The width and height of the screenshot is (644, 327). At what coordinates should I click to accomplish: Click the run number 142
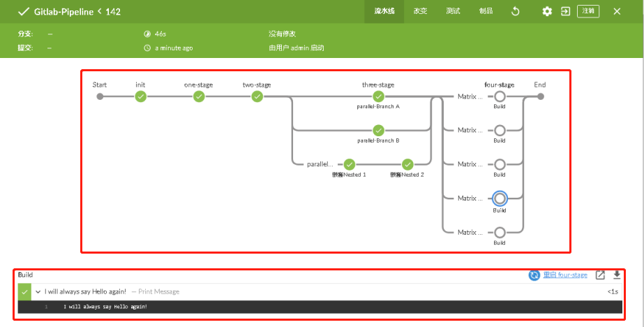coord(113,12)
